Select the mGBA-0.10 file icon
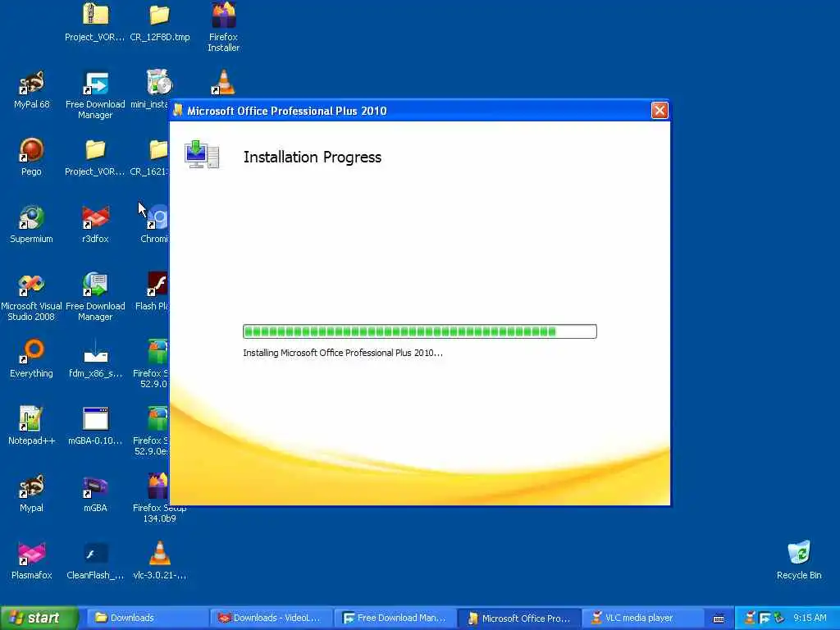The image size is (840, 630). (x=95, y=419)
